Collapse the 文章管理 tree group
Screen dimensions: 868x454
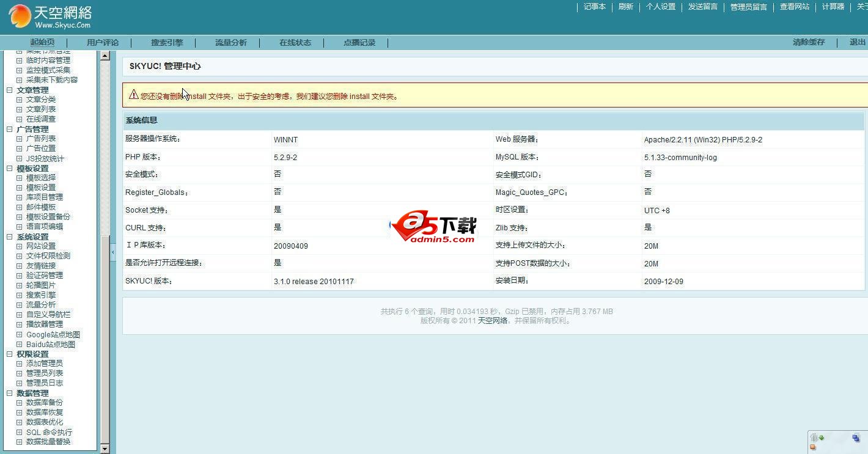[x=10, y=90]
